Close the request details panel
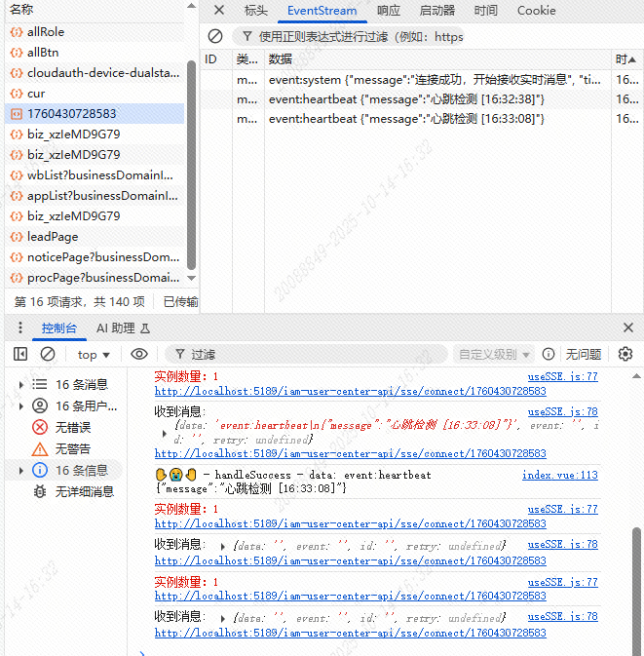This screenshot has width=644, height=656. pyautogui.click(x=219, y=11)
